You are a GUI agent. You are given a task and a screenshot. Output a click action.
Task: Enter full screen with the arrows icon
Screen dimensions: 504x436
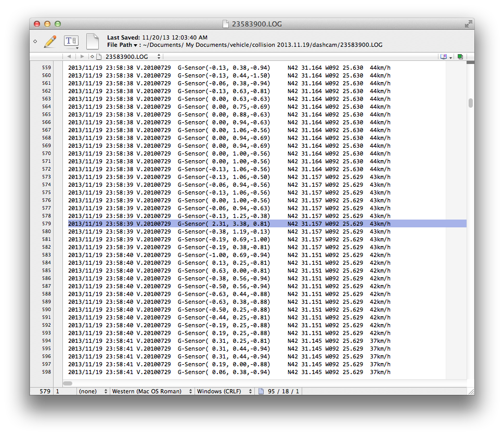468,24
